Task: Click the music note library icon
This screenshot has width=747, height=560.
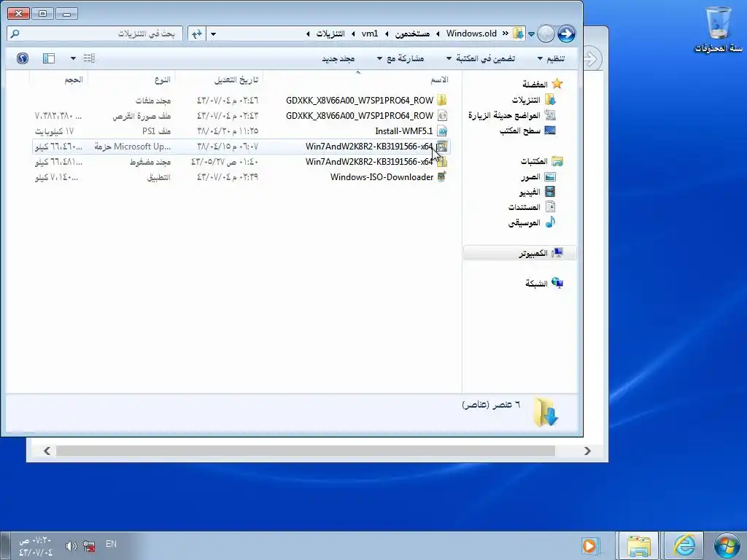Action: 550,222
